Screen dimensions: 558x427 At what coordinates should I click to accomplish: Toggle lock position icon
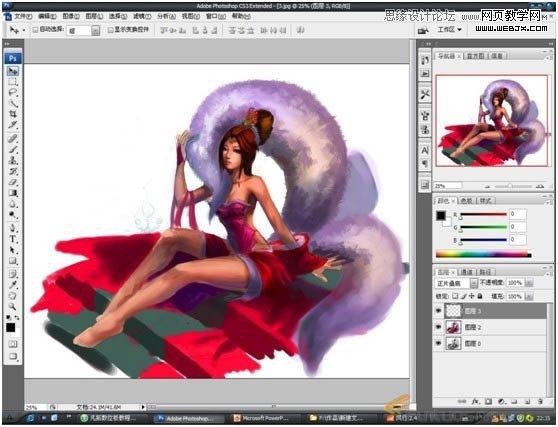[472, 296]
